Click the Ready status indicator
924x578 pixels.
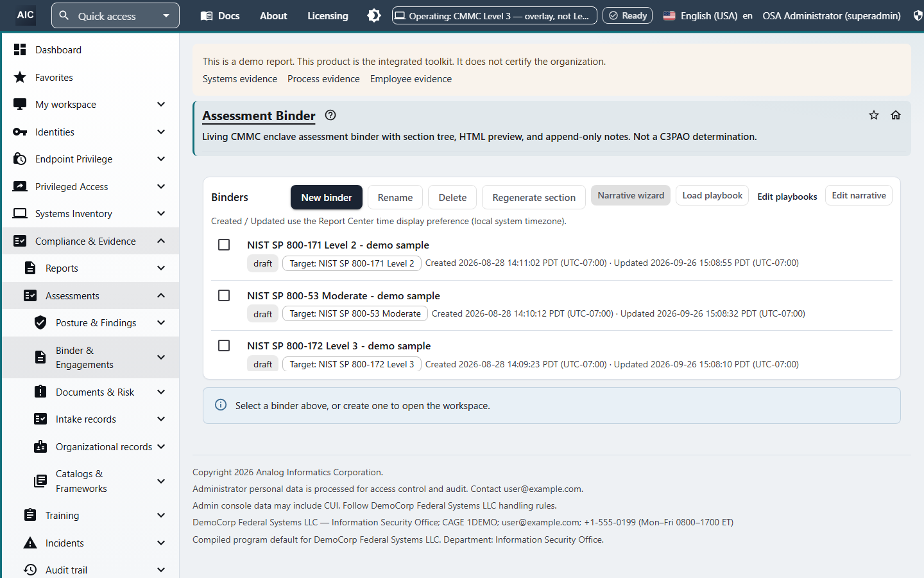628,15
